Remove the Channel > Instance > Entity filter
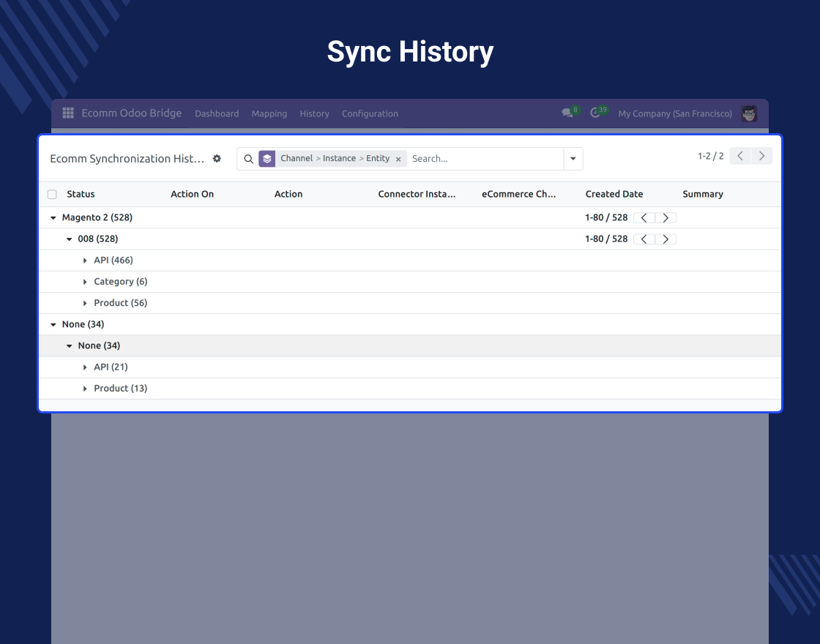Viewport: 820px width, 644px height. [398, 159]
